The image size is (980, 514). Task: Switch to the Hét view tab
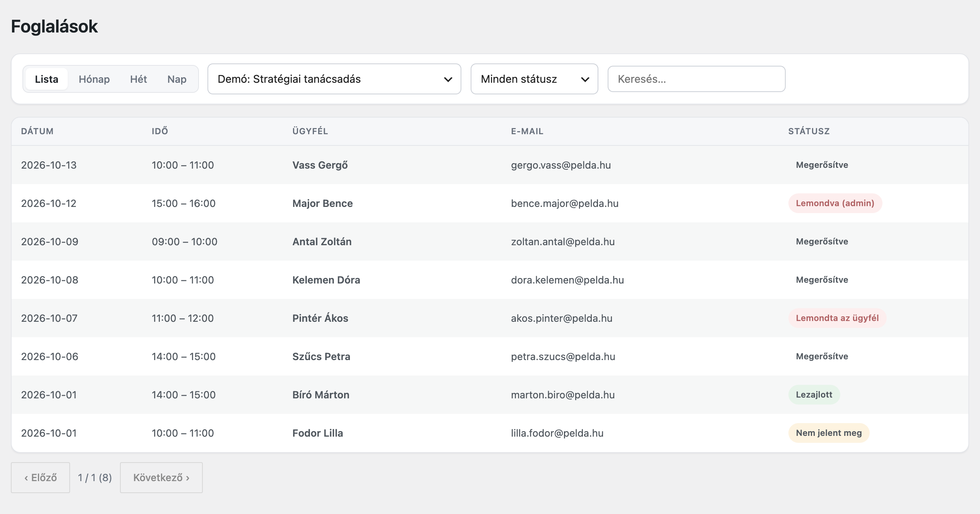(138, 79)
